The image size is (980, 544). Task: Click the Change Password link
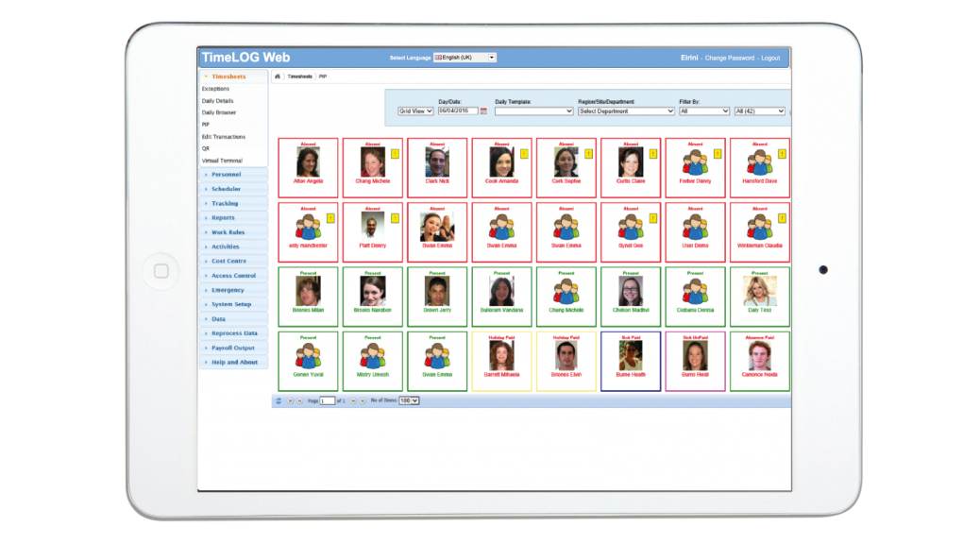pyautogui.click(x=729, y=58)
